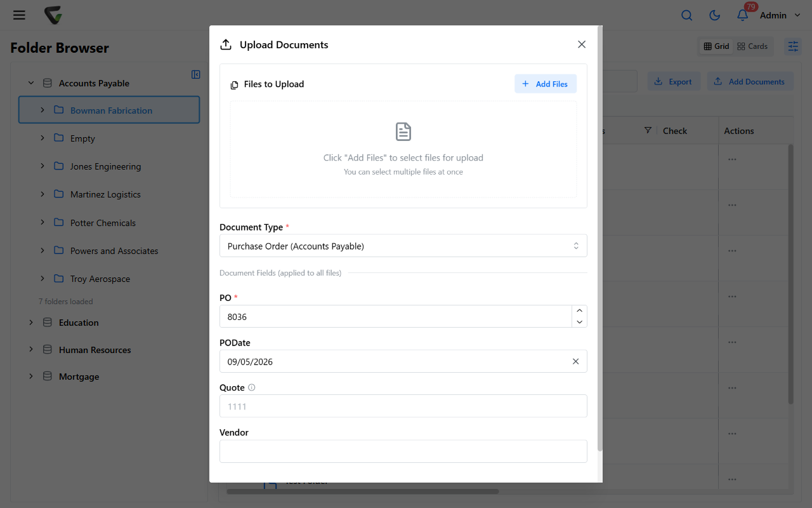
Task: Click the PO number field
Action: click(x=396, y=316)
